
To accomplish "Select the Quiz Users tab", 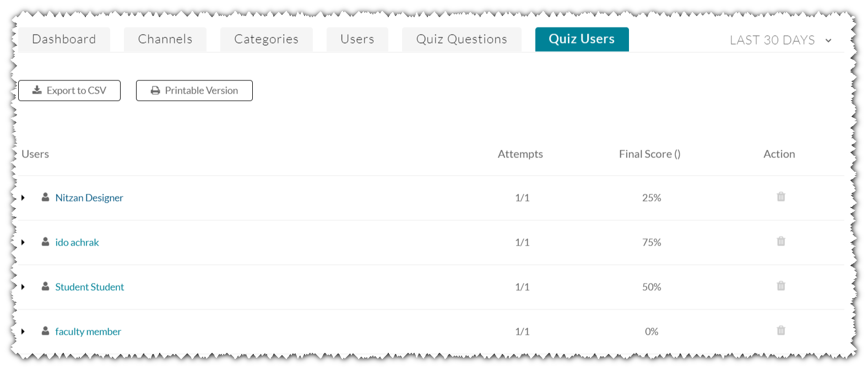I will [582, 39].
